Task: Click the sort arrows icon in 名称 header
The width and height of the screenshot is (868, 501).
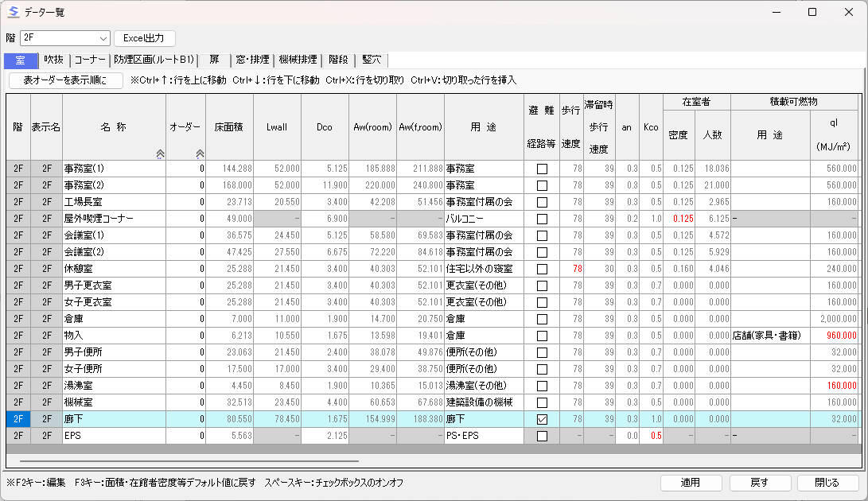Action: click(160, 153)
